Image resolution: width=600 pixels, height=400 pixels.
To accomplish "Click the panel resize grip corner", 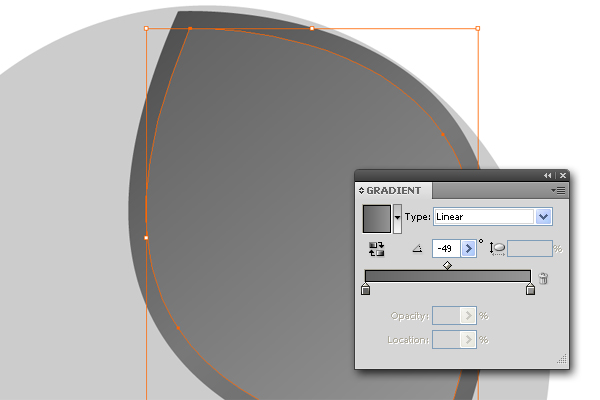I will pos(562,359).
